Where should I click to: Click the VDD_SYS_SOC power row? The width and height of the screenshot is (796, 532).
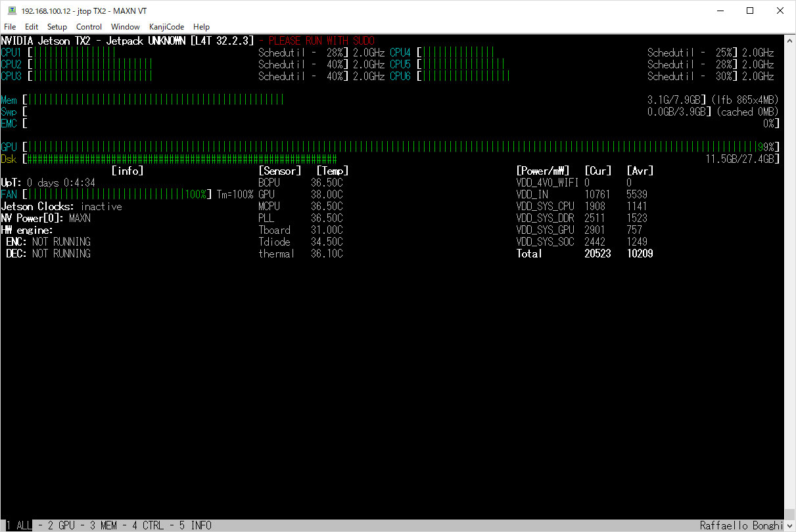pos(582,242)
